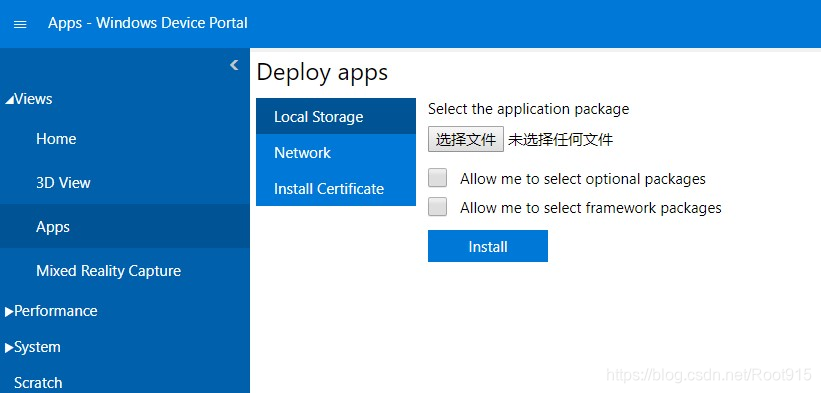Click 'Select the application package' label
Viewport: 821px width, 393px height.
point(528,109)
